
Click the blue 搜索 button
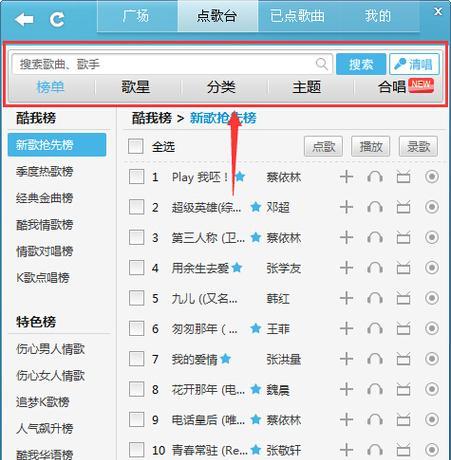(x=361, y=64)
